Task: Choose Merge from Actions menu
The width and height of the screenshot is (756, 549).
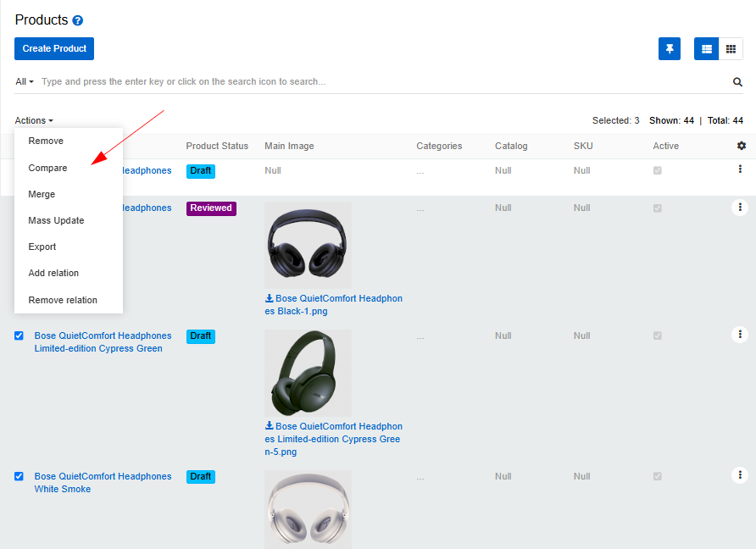Action: [69, 194]
